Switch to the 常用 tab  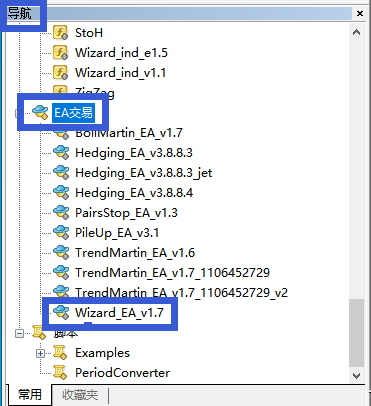[x=30, y=395]
